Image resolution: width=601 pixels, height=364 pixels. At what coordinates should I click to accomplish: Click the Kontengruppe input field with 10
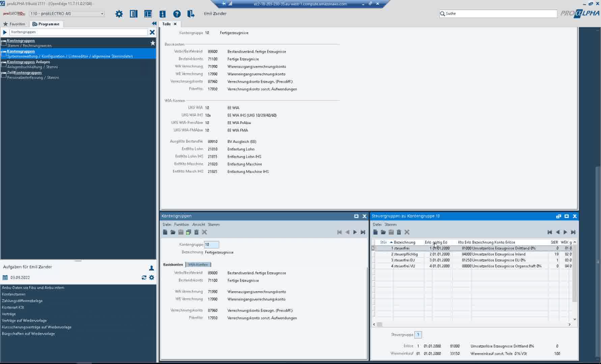[211, 245]
